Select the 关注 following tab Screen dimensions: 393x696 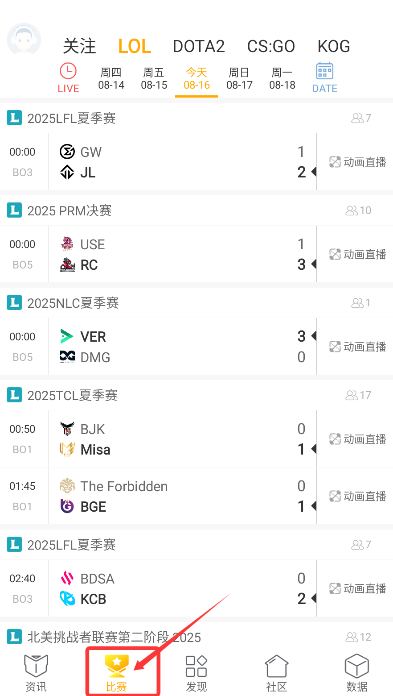click(79, 46)
